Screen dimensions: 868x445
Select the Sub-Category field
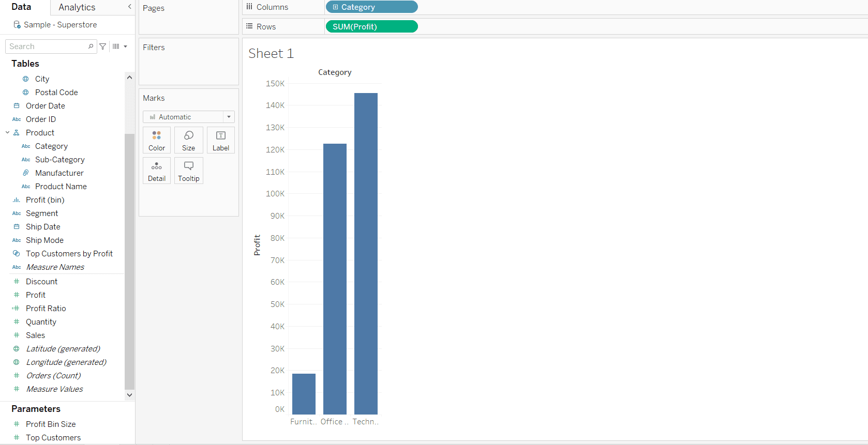[60, 160]
